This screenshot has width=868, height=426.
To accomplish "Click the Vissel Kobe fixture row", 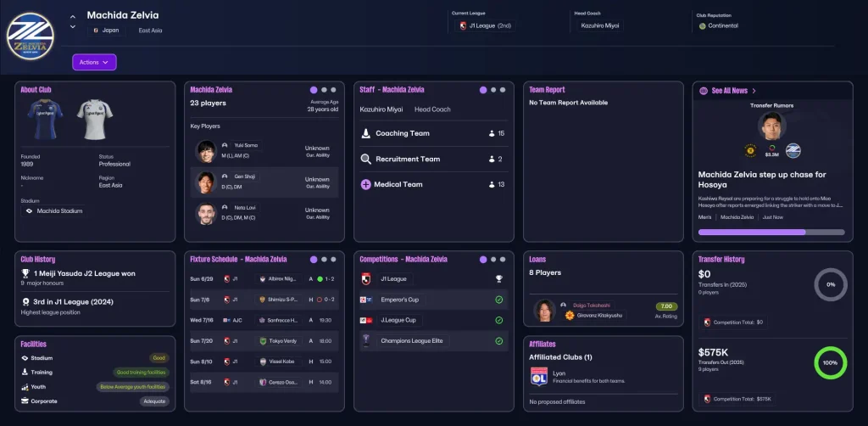I will 264,362.
